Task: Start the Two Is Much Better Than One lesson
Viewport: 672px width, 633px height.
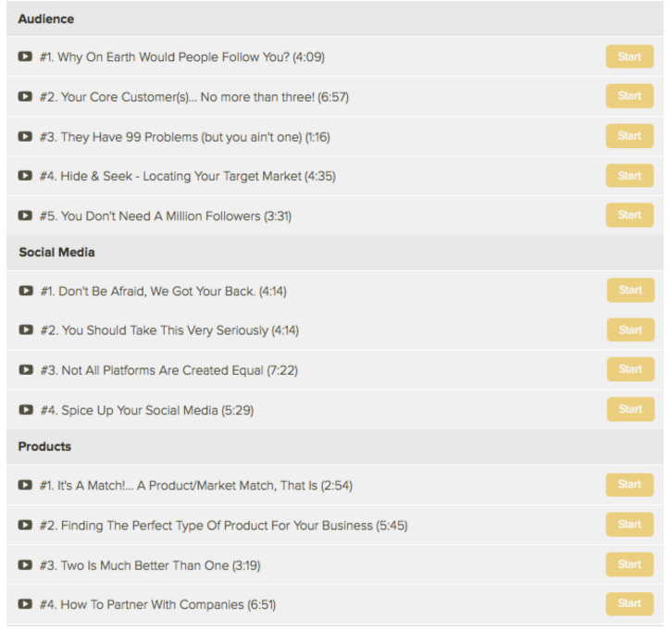Action: (629, 565)
